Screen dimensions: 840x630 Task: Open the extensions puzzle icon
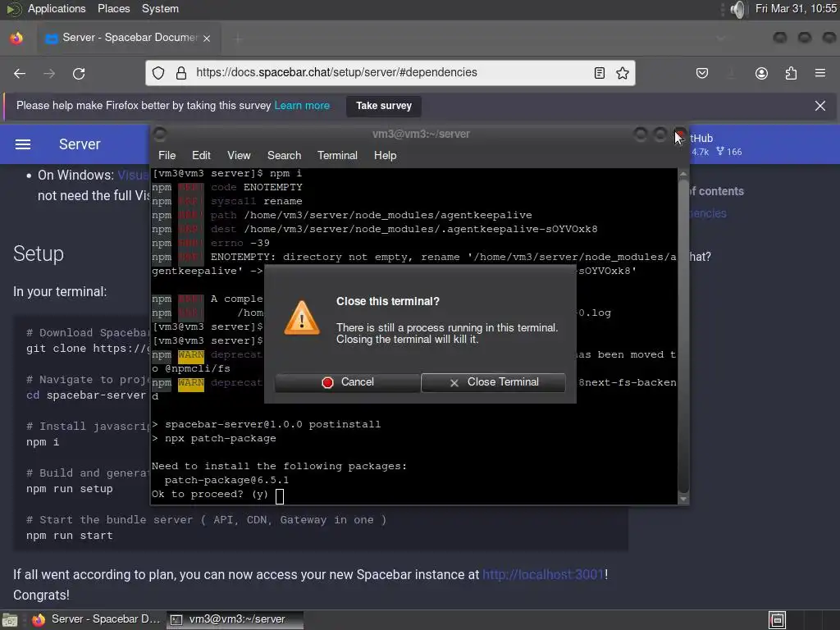coord(791,73)
